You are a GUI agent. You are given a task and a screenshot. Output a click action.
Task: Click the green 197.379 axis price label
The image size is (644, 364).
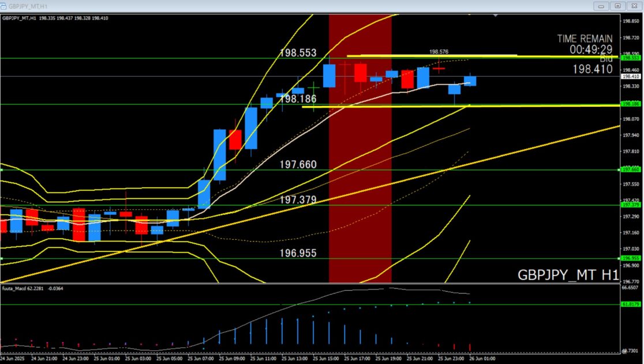pos(629,205)
